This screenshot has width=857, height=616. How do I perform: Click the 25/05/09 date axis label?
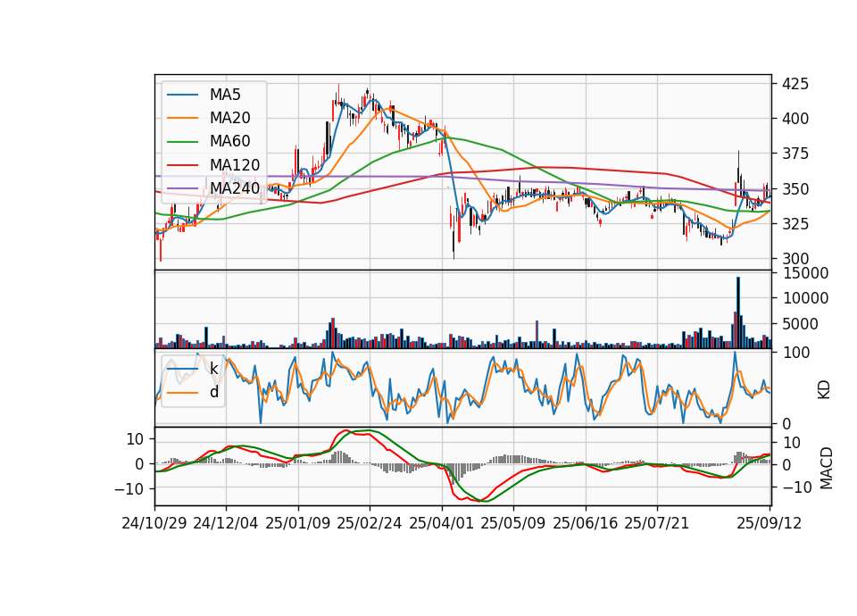513,523
